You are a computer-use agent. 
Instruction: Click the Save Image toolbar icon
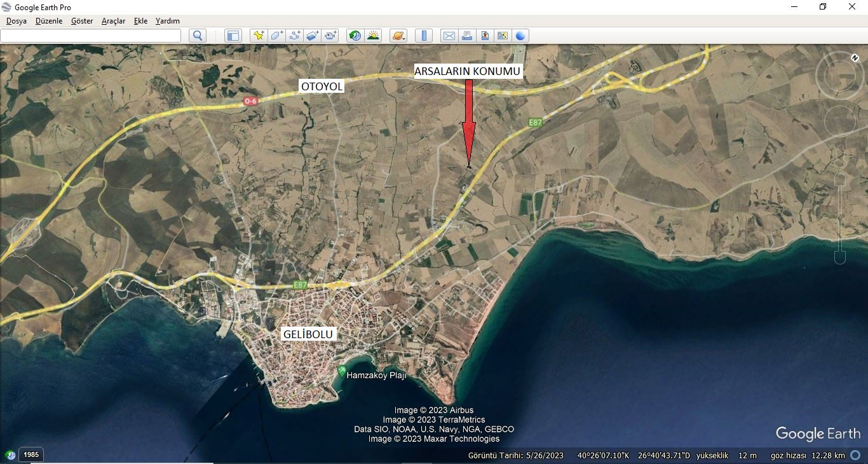pyautogui.click(x=485, y=36)
